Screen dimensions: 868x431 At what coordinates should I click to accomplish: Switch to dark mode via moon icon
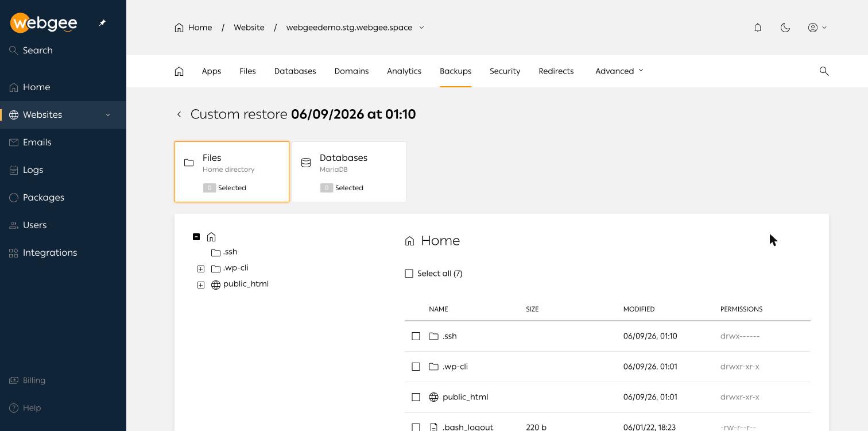[x=785, y=28]
